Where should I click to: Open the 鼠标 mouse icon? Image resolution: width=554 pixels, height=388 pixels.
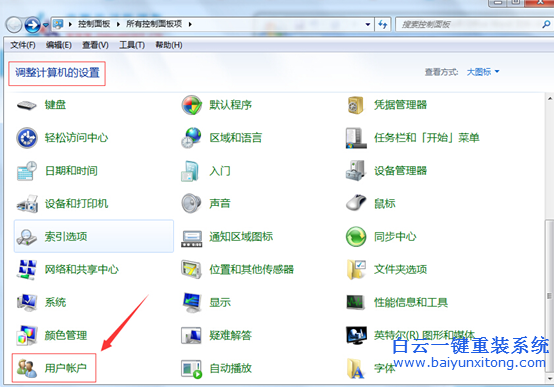(356, 203)
